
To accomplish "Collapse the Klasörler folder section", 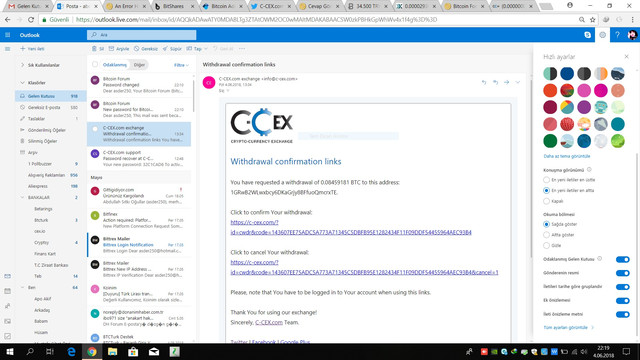I will pos(22,83).
